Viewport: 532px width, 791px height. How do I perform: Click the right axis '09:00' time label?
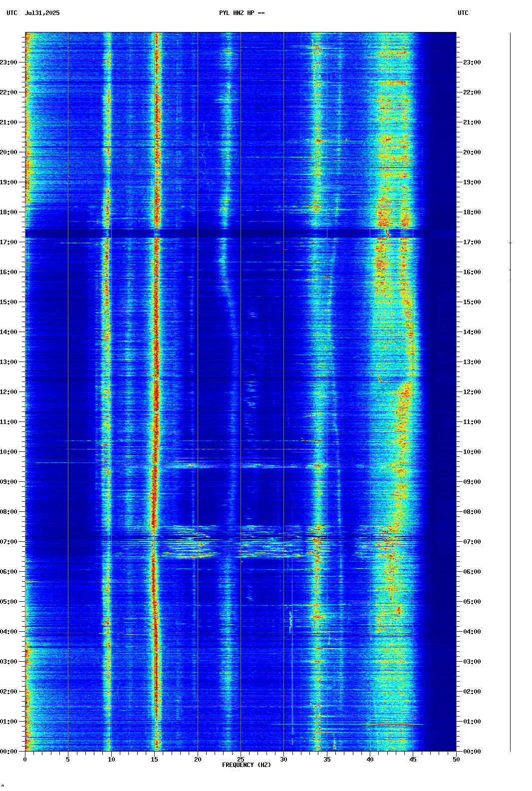coord(472,482)
